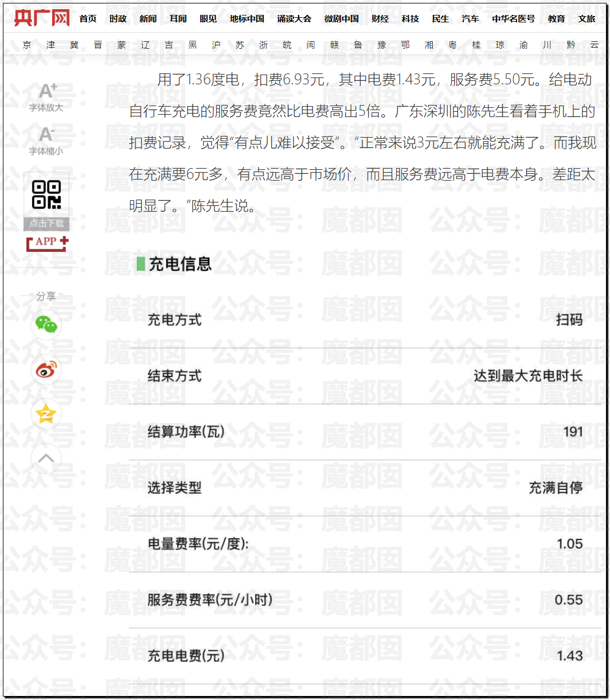Viewport: 610px width, 700px height.
Task: Share article via WeChat icon
Action: pyautogui.click(x=46, y=325)
